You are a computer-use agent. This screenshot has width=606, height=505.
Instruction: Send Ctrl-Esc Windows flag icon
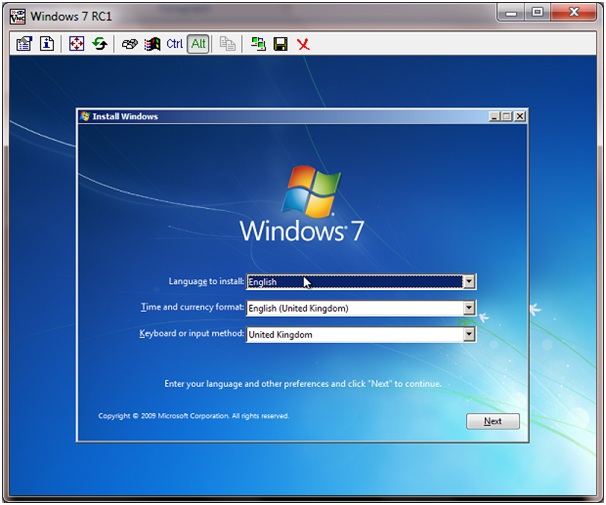pyautogui.click(x=152, y=44)
